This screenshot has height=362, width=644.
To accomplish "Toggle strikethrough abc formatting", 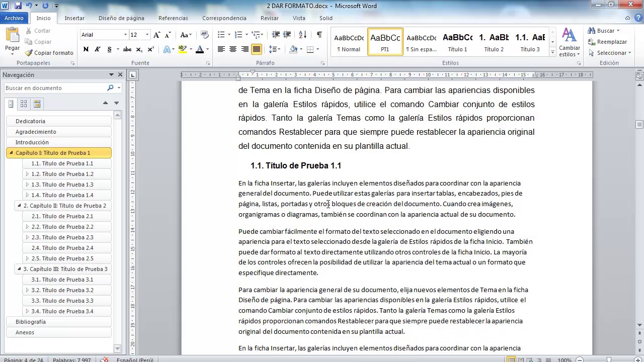I will 127,49.
